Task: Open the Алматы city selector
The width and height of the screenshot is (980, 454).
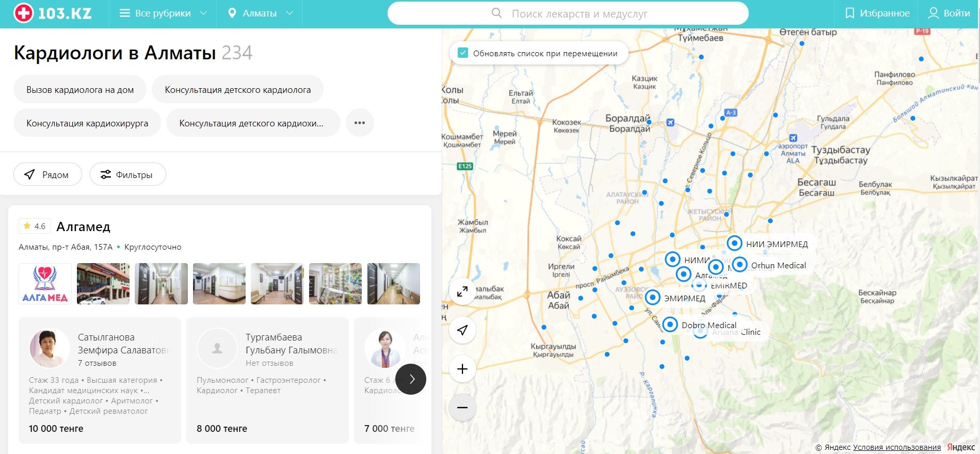Action: point(260,13)
